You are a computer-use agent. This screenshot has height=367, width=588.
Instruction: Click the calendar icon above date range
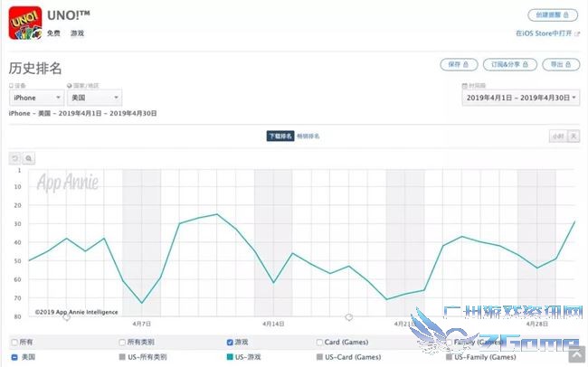click(465, 86)
